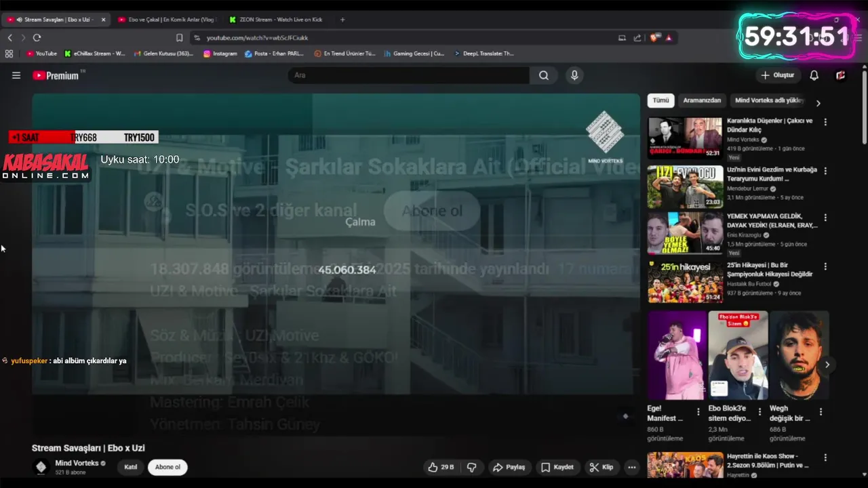The image size is (868, 488).
Task: Open options menu for Karanlıkta Düşenler
Action: click(x=825, y=122)
